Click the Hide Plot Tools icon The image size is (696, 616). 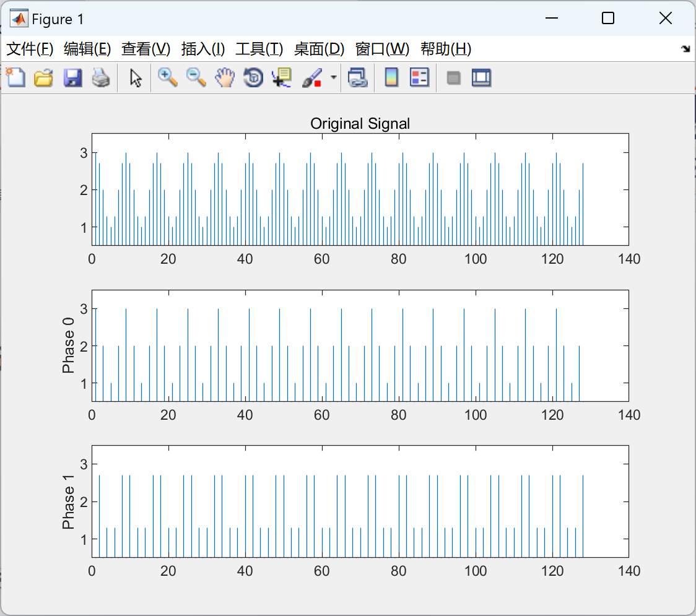click(453, 78)
